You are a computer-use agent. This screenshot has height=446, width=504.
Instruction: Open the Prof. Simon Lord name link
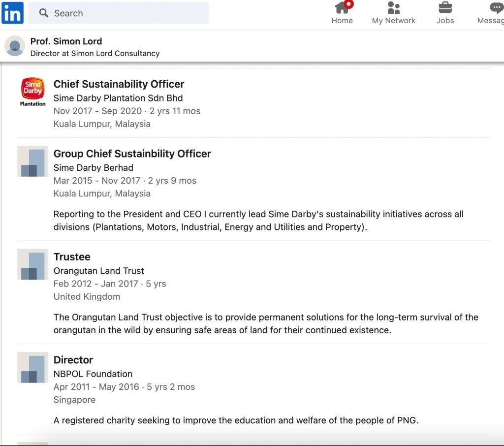pos(66,41)
